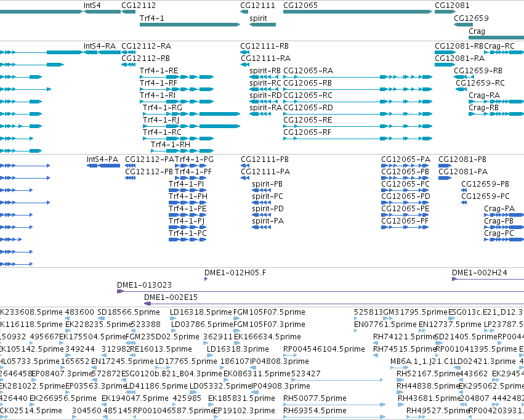Click the Trf4-1-RE transcript glyph
524x420 pixels.
coord(177,77)
